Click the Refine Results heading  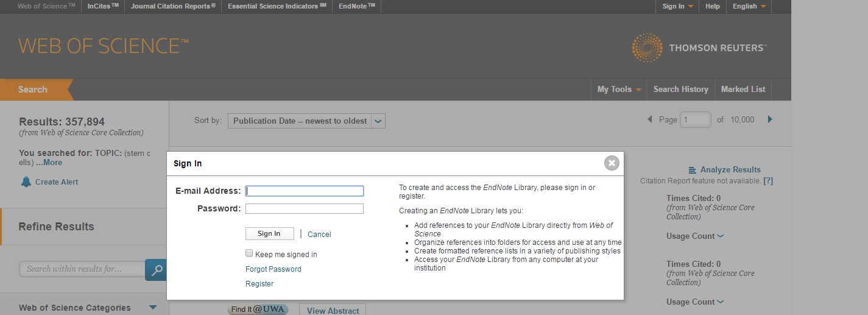56,227
